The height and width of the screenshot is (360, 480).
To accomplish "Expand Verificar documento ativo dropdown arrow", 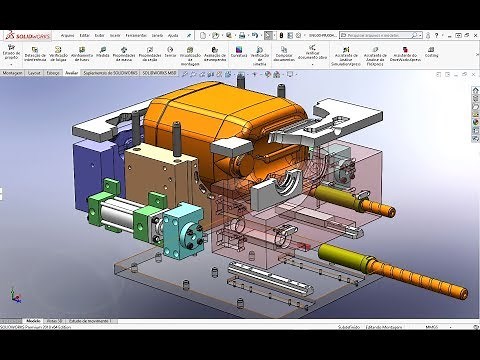I will [x=312, y=64].
